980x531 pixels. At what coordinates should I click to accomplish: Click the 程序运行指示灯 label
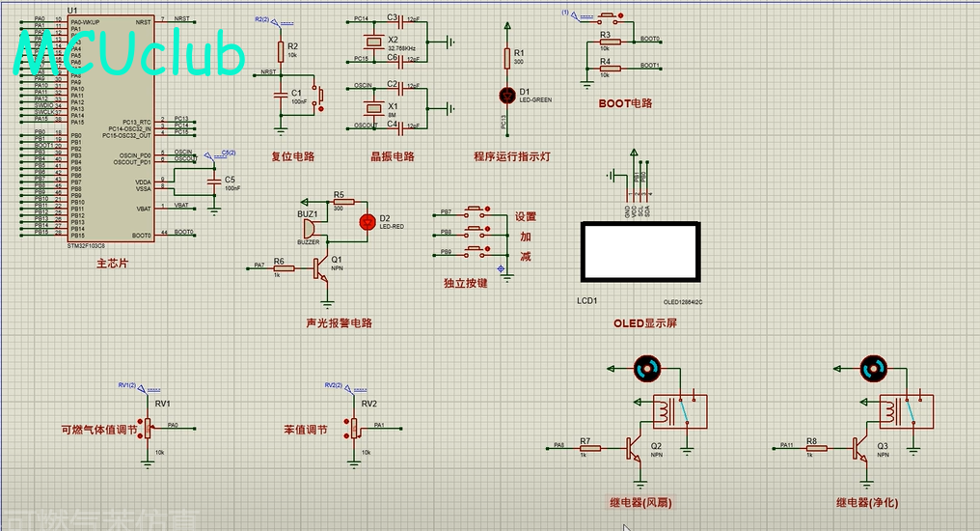click(512, 156)
